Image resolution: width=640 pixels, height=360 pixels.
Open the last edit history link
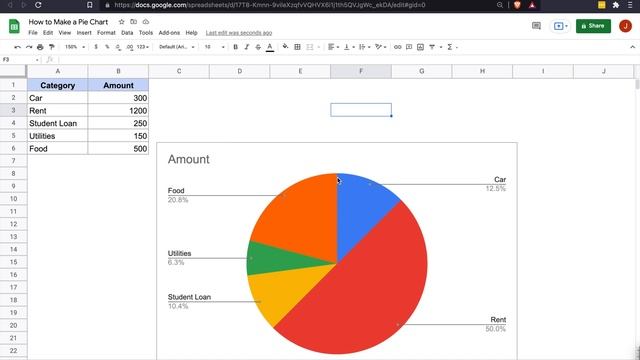pyautogui.click(x=239, y=33)
